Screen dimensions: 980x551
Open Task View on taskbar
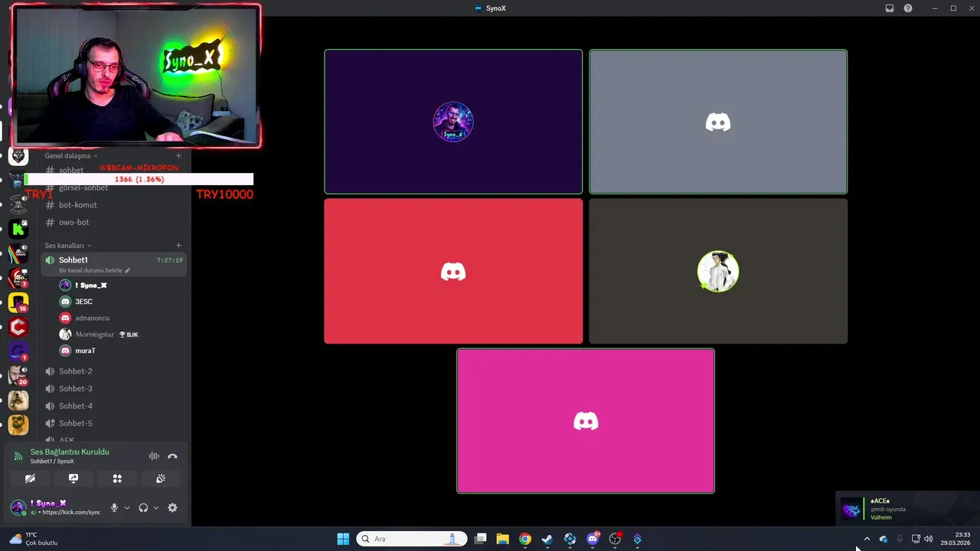pos(480,539)
